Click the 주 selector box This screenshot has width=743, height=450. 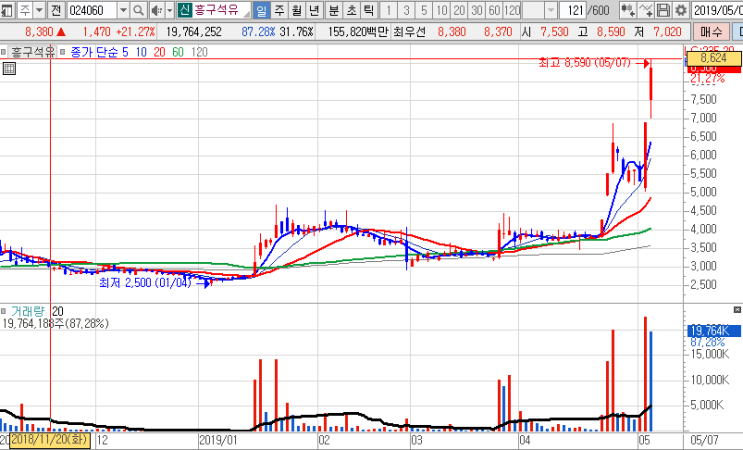25,9
